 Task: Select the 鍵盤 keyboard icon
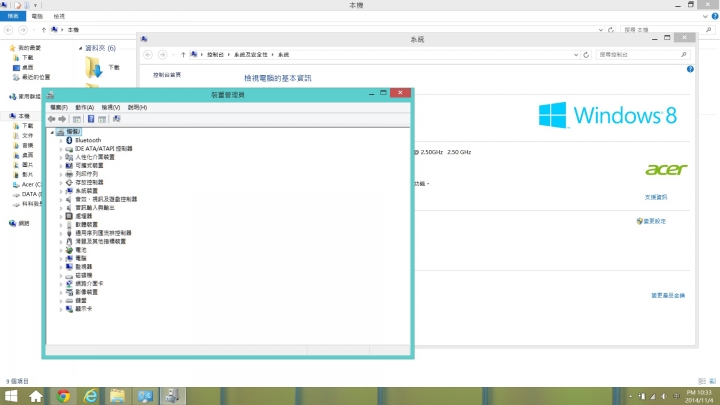pyautogui.click(x=69, y=300)
